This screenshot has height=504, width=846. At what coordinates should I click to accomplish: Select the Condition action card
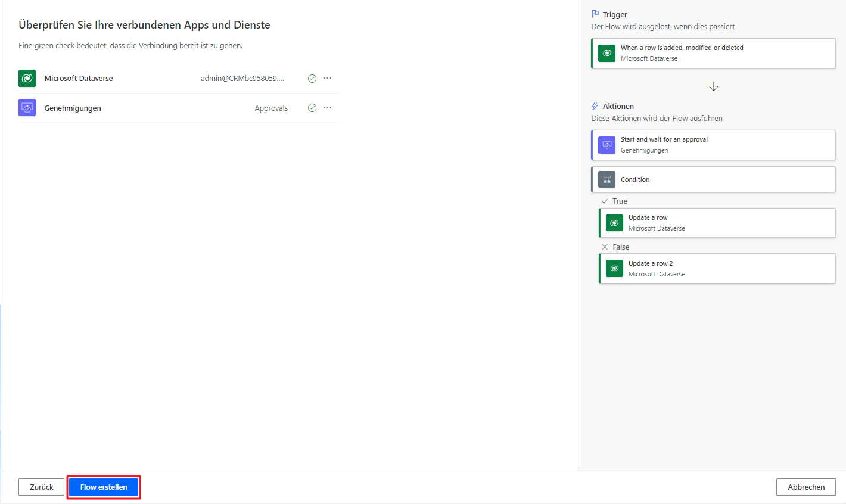tap(713, 179)
